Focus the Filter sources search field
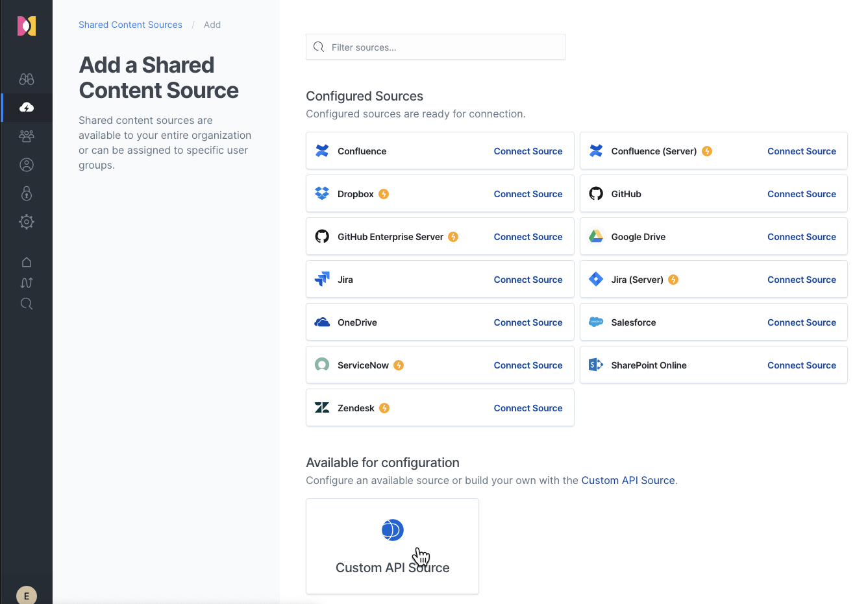 [436, 47]
